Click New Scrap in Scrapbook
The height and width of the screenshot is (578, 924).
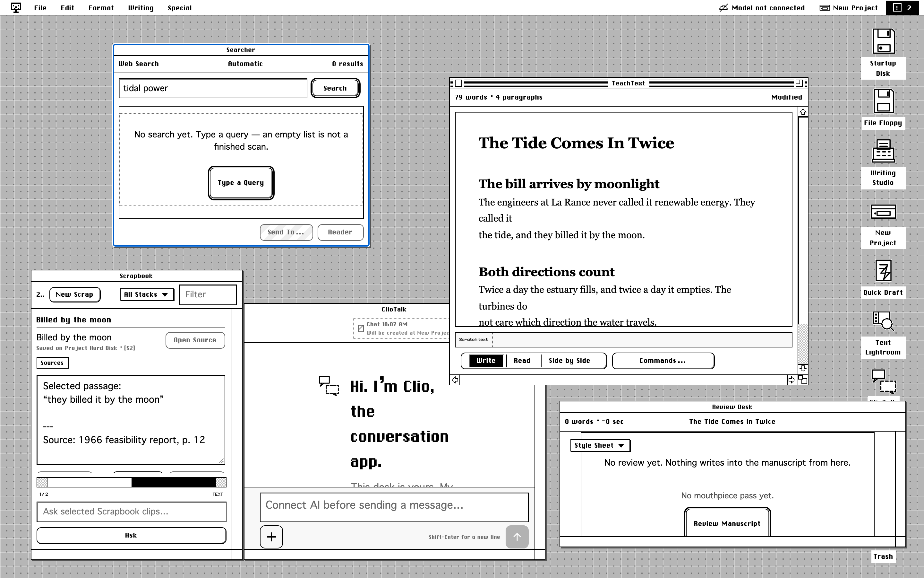coord(74,294)
